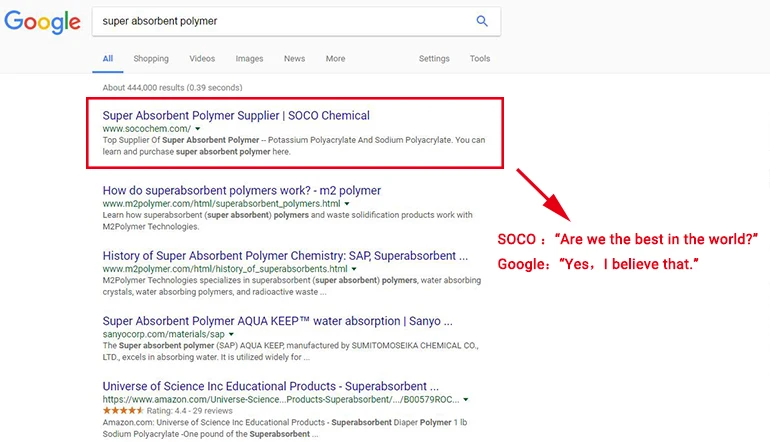Open 'Super Absorbent Polymer Supplier | SOCO Chemical' result
This screenshot has width=770, height=442.
click(x=236, y=115)
